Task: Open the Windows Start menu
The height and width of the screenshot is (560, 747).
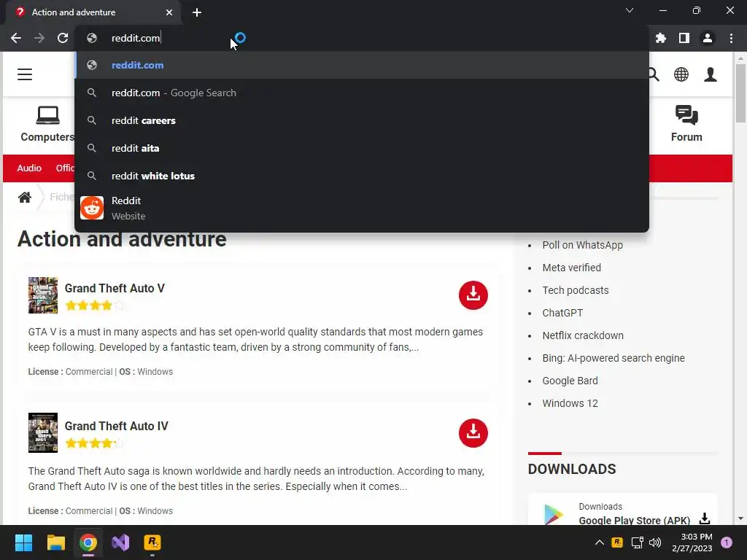Action: (x=23, y=542)
